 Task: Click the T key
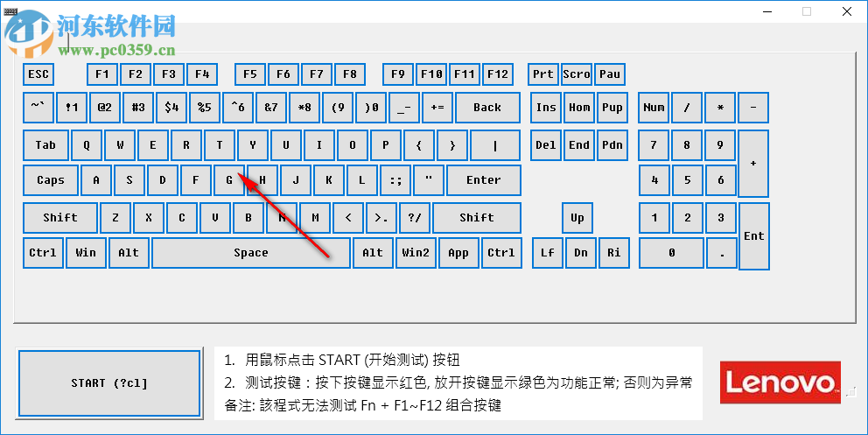[x=220, y=145]
